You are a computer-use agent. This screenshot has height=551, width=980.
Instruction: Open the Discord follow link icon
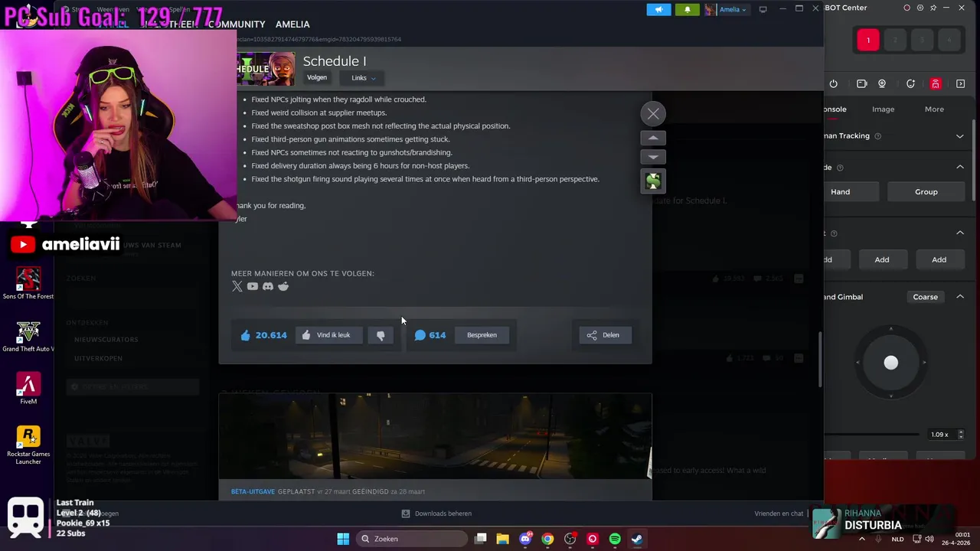[268, 286]
